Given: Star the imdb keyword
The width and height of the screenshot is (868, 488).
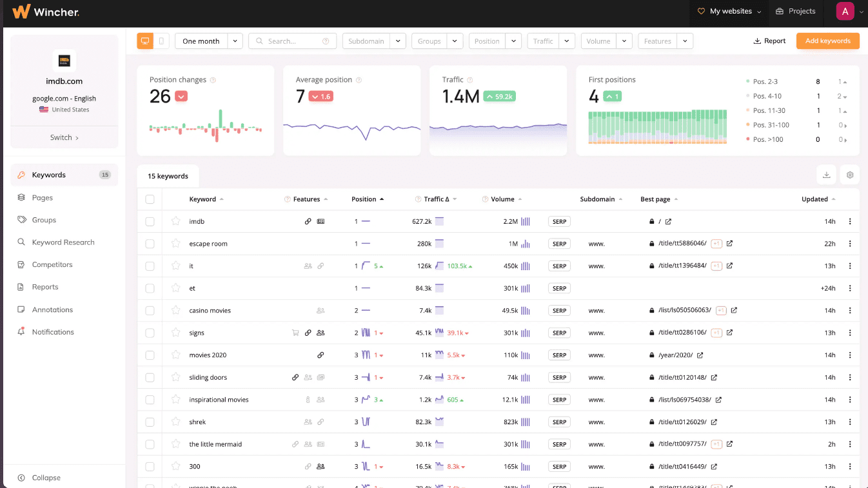Looking at the screenshot, I should point(175,221).
